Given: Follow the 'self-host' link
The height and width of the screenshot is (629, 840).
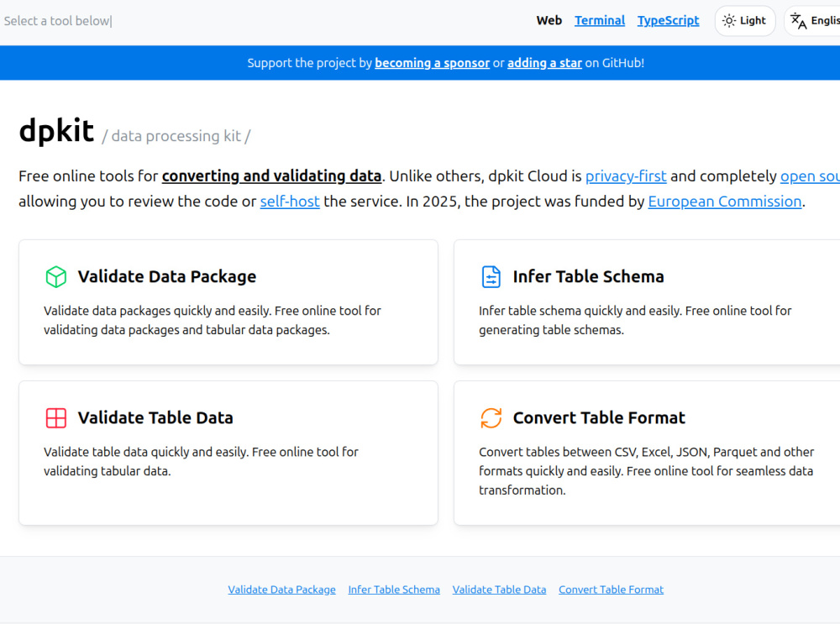Looking at the screenshot, I should (290, 202).
